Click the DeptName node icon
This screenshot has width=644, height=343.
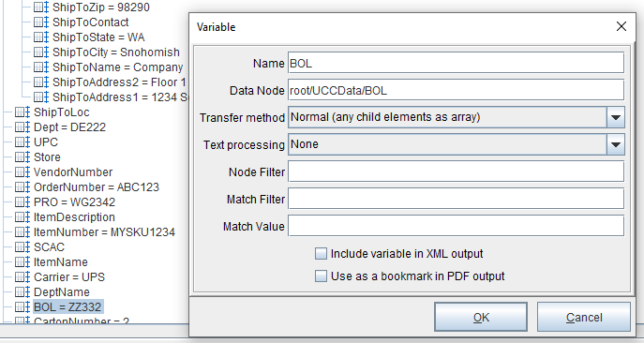[x=22, y=292]
